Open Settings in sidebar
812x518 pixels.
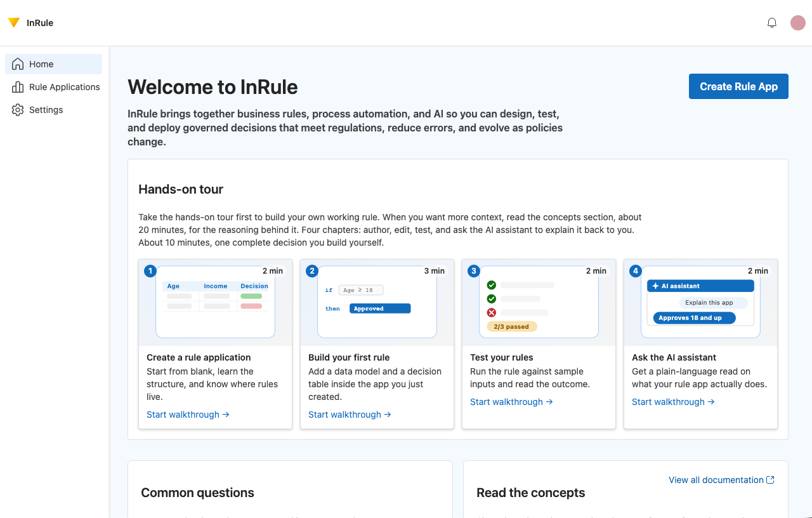click(53, 110)
